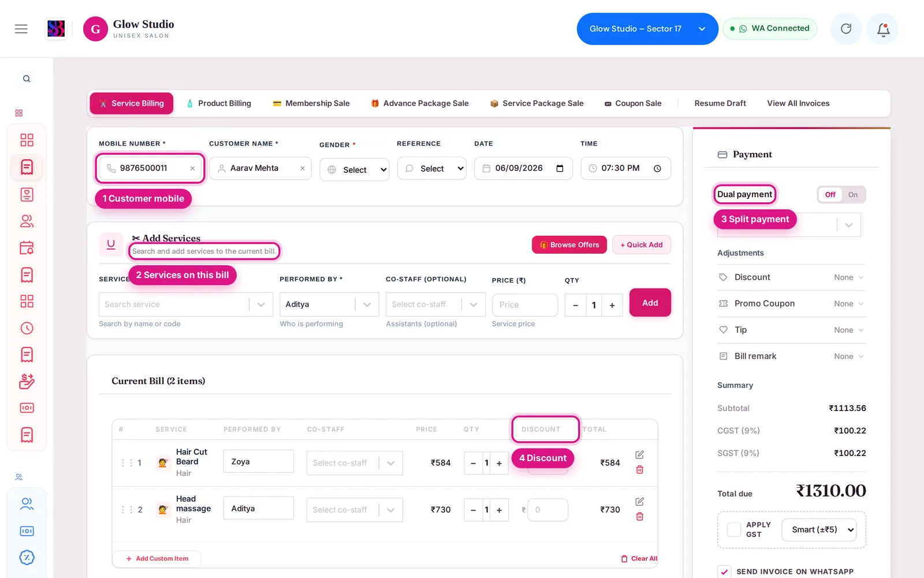Expand the Tip adjustment
This screenshot has height=578, width=924.
[x=791, y=330]
